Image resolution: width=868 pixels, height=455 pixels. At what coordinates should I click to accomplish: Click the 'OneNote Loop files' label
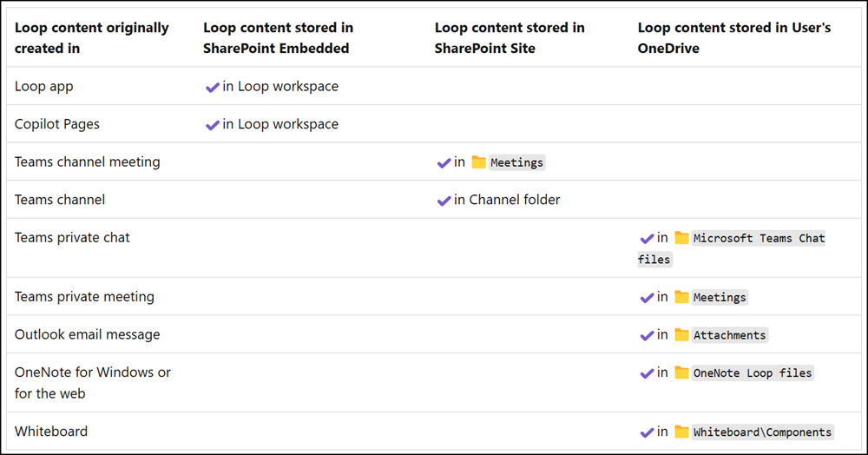point(753,373)
